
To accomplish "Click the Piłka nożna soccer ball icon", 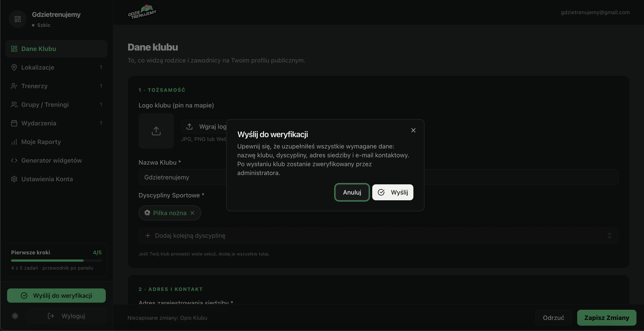I will tap(147, 213).
